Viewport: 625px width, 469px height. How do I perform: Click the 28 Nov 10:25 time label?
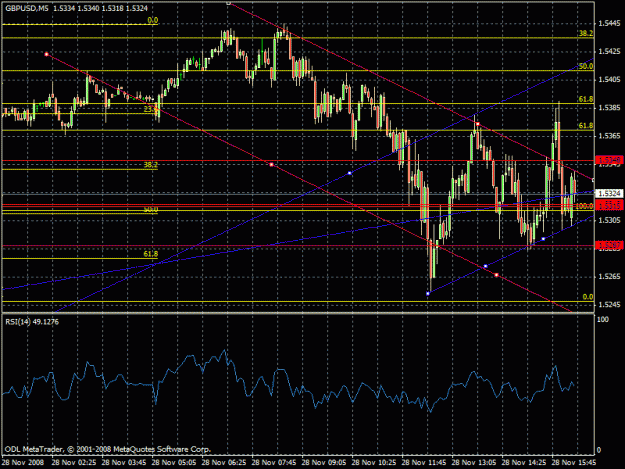[374, 463]
